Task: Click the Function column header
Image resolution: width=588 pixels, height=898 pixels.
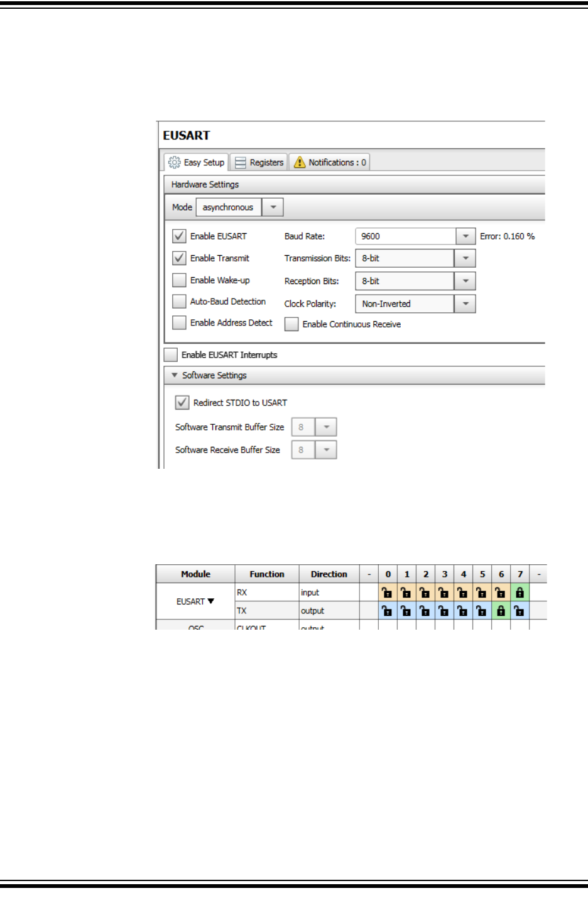Action: coord(267,574)
